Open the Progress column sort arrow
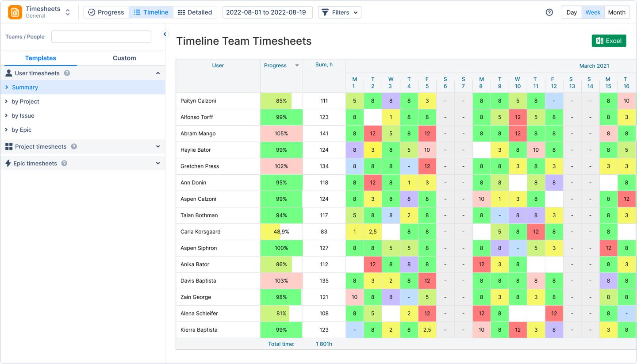The height and width of the screenshot is (364, 637). 297,65
